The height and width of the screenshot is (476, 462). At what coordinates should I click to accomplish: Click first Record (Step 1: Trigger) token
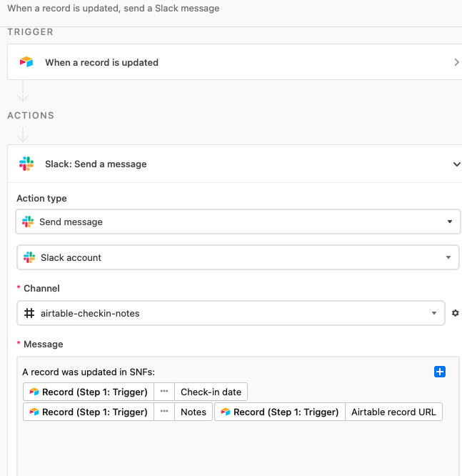coord(89,392)
